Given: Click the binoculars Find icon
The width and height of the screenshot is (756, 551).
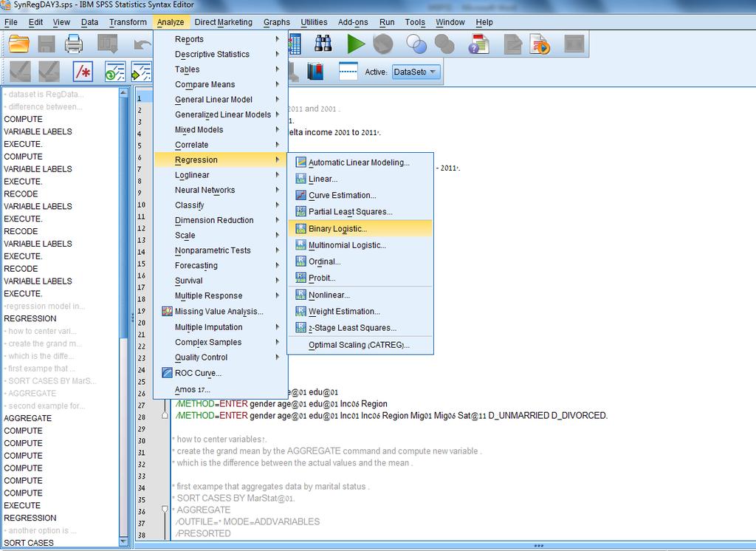Looking at the screenshot, I should coord(323,44).
